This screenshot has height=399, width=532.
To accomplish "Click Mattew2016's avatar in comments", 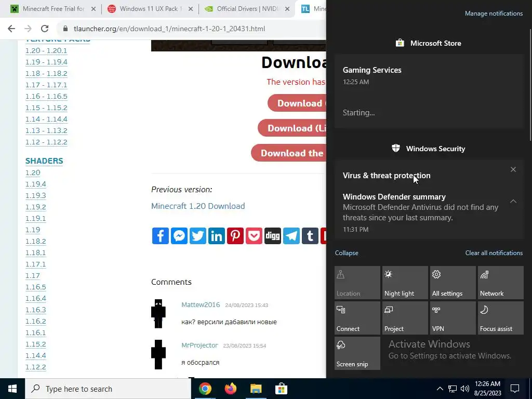I will (158, 313).
